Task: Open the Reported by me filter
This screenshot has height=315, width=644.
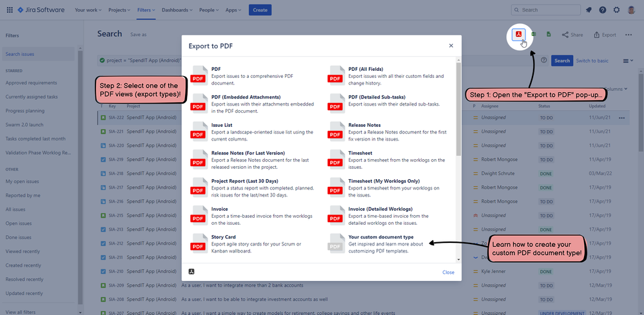Action: 23,195
